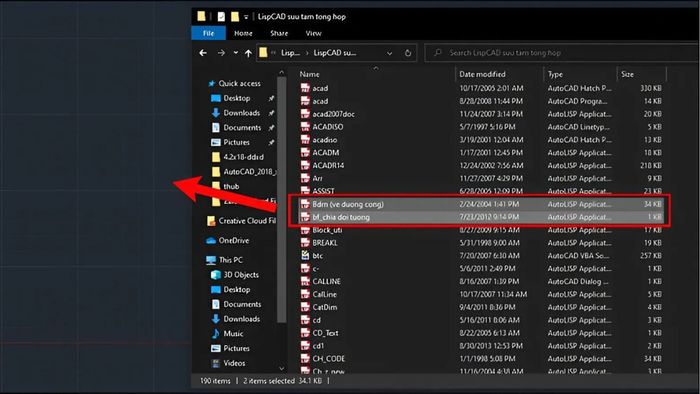Click the file icon of ACADISO
Viewport: 700px width, 394px height.
(x=305, y=127)
